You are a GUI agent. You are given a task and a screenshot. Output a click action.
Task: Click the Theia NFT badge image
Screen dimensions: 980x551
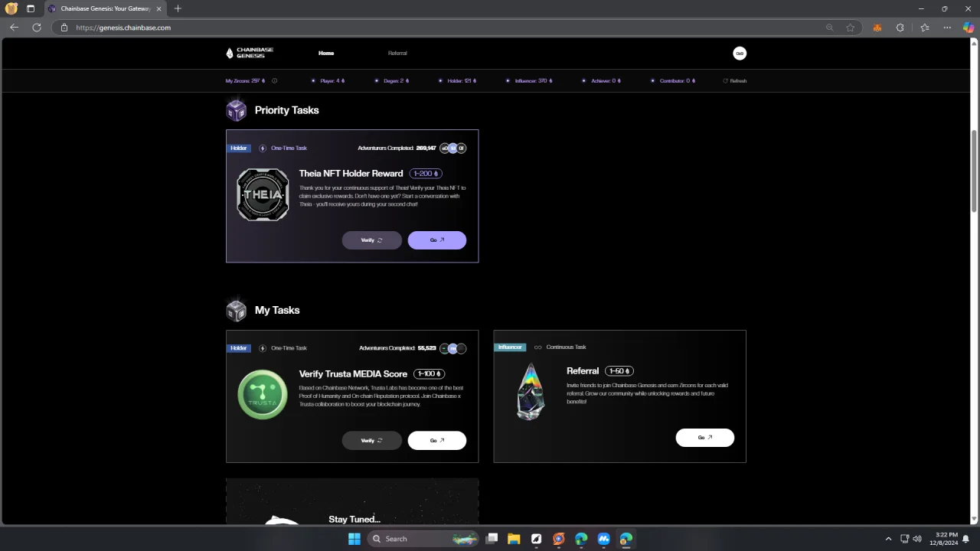coord(263,194)
